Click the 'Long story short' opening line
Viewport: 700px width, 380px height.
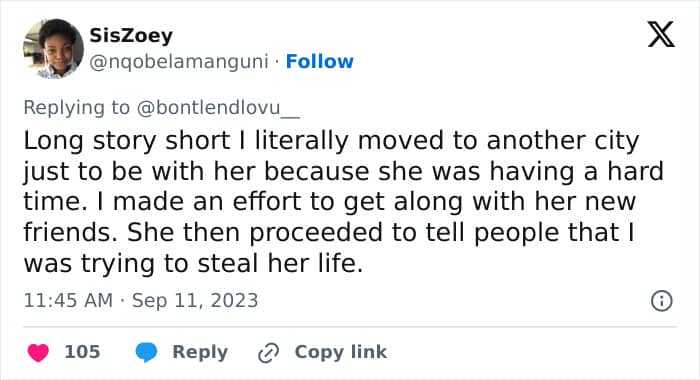coord(331,141)
